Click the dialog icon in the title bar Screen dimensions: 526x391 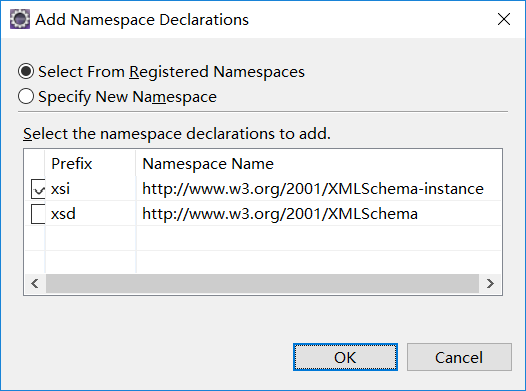coord(20,19)
